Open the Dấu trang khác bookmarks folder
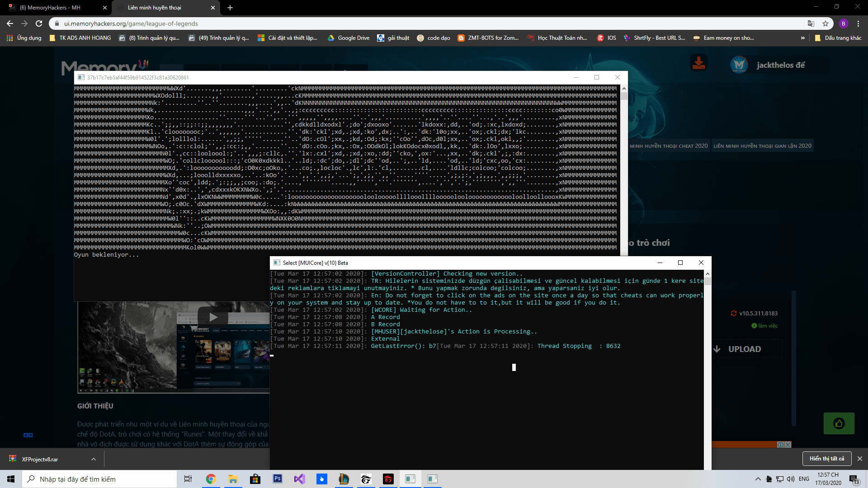The image size is (868, 488). tap(838, 38)
